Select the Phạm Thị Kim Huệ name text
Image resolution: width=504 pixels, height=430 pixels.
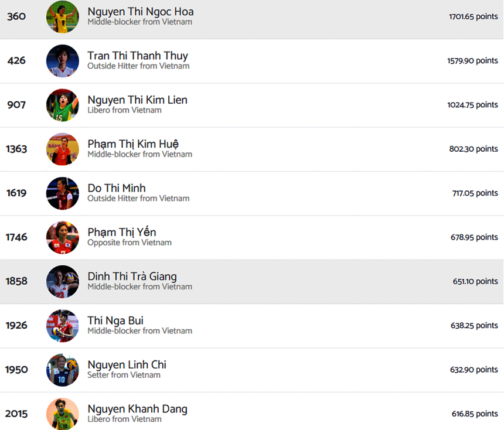point(133,144)
